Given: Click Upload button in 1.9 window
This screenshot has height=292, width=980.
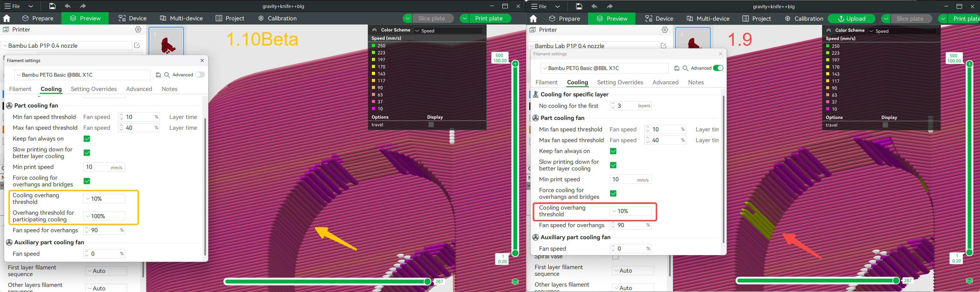Looking at the screenshot, I should click(851, 19).
